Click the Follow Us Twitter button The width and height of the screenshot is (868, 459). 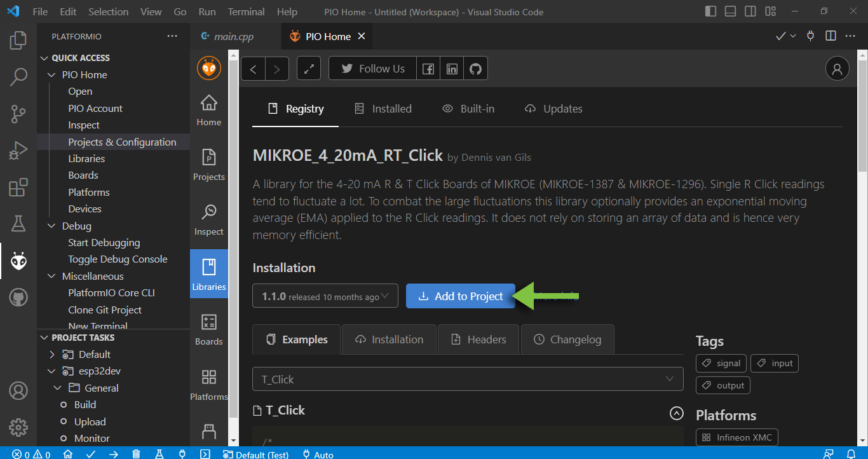(372, 69)
